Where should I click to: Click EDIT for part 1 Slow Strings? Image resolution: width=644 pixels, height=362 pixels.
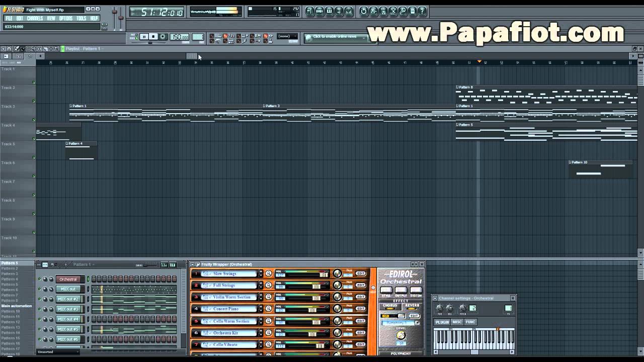(361, 274)
